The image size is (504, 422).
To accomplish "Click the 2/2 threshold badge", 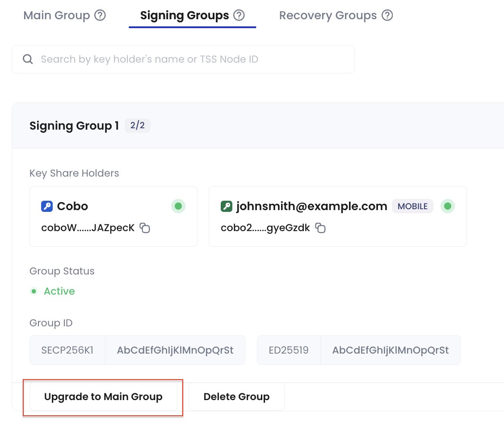I will coord(137,125).
